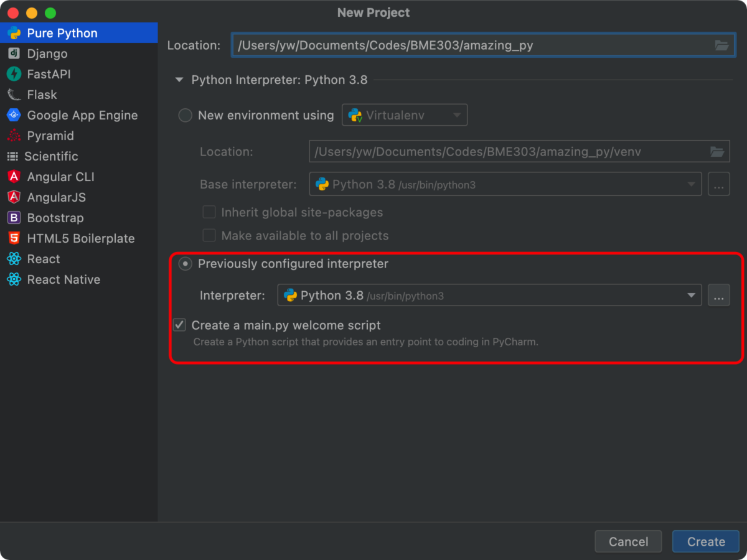This screenshot has width=747, height=560.
Task: Click the Google App Engine icon
Action: pos(14,115)
